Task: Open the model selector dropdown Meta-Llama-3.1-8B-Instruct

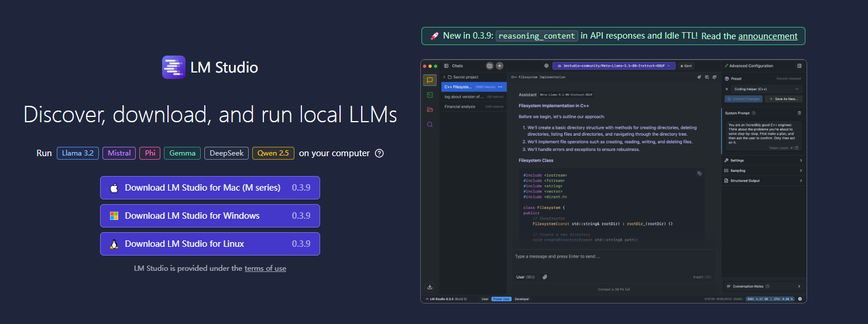Action: coord(615,66)
